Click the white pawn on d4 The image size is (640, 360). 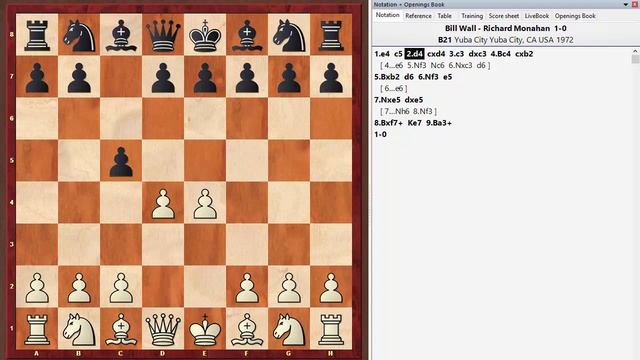(163, 203)
